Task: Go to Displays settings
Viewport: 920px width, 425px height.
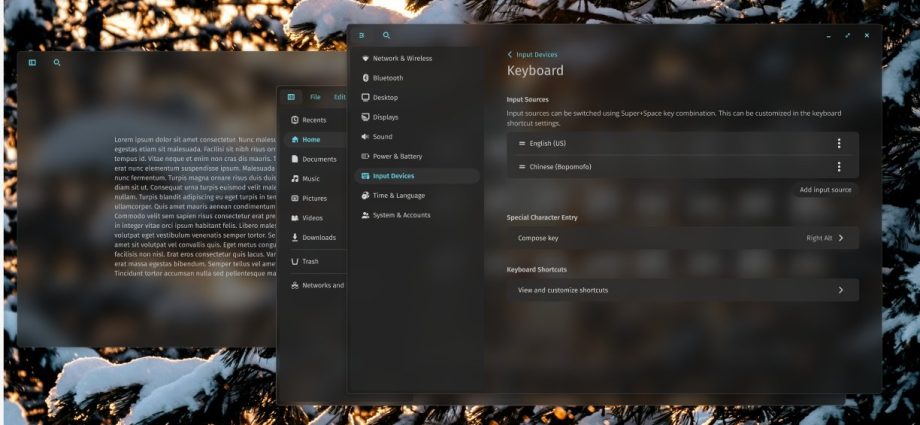Action: (x=417, y=117)
